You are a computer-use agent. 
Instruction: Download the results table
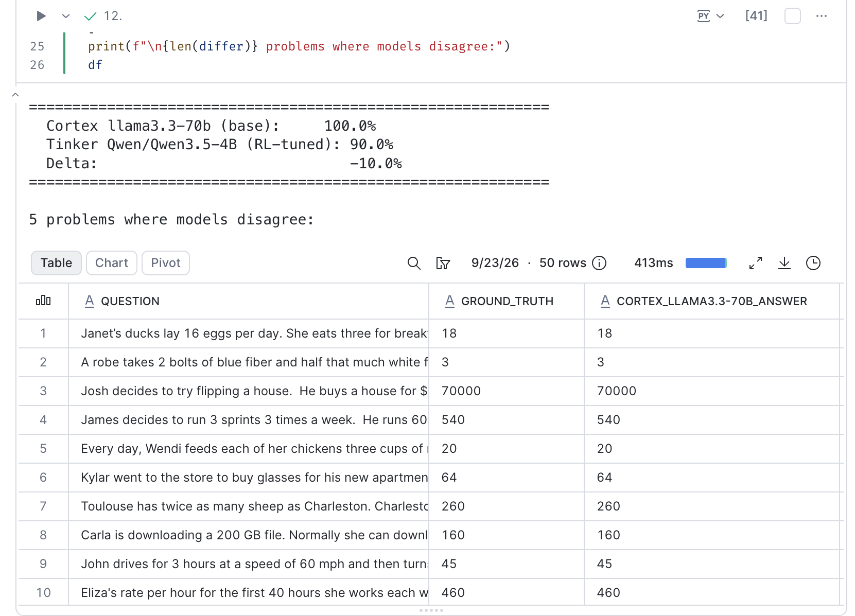pos(784,263)
